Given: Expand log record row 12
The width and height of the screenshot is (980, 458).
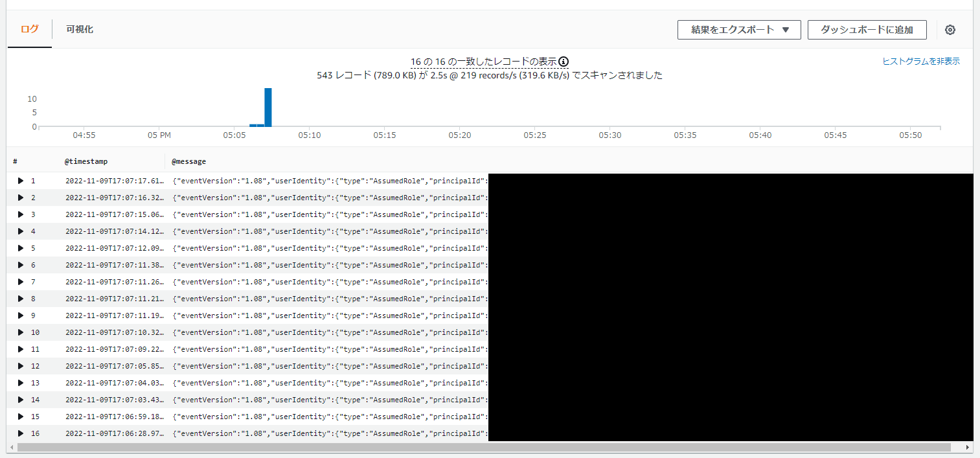Looking at the screenshot, I should [x=20, y=366].
